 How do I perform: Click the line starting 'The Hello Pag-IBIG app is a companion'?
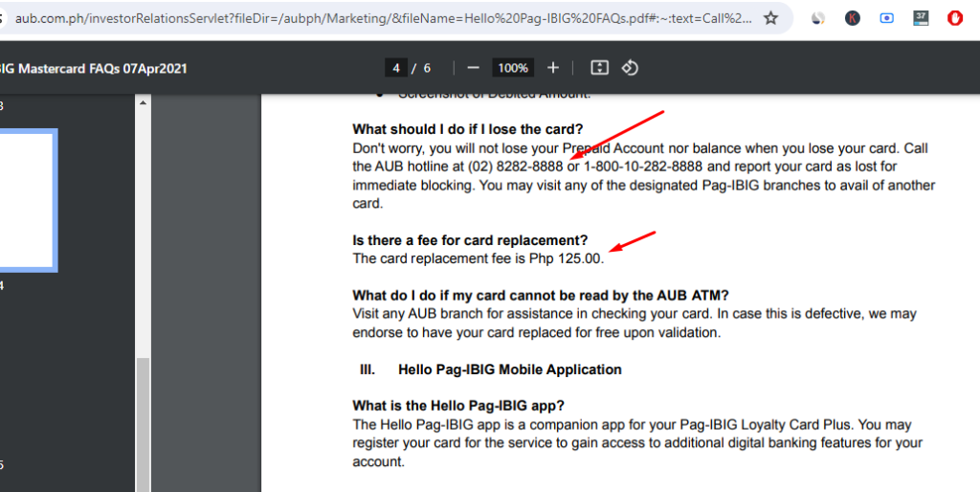click(632, 424)
